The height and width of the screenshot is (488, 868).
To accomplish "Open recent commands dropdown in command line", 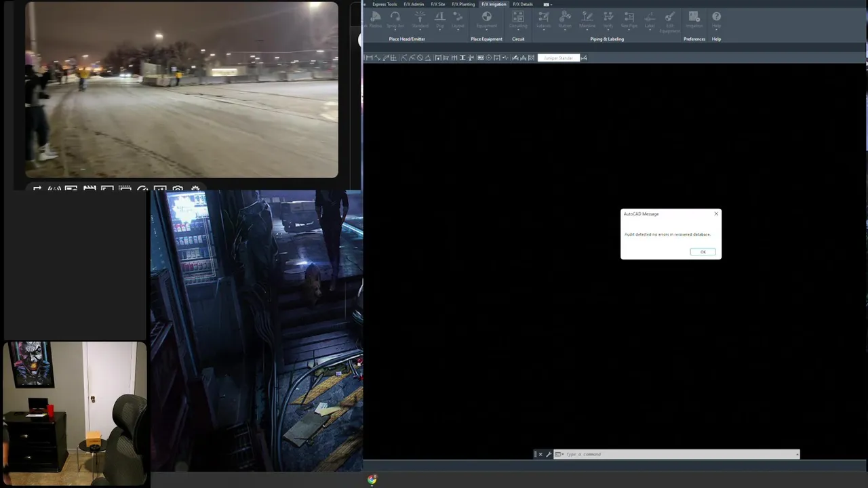I will point(559,454).
